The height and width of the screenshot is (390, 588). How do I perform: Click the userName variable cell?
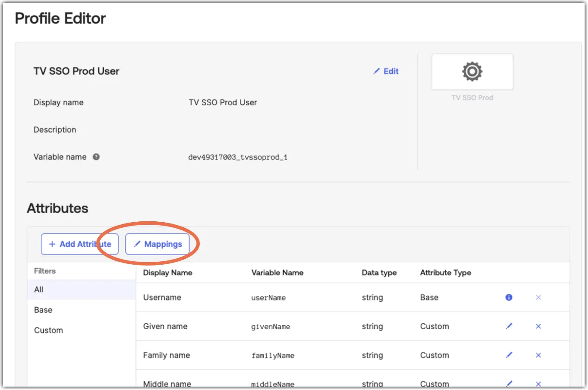coord(268,298)
